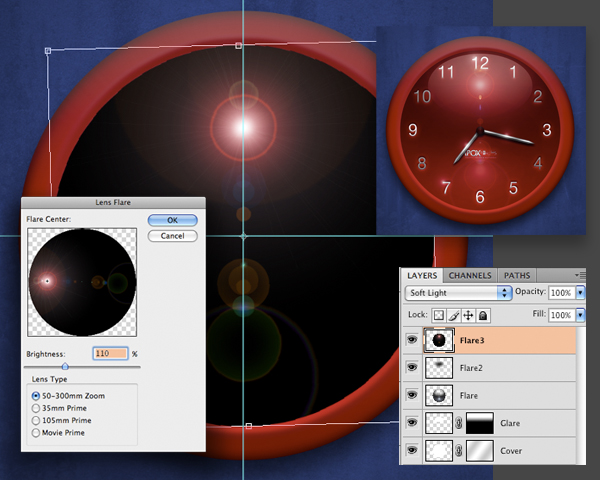This screenshot has width=600, height=480.
Task: Hide the Flare3 layer via eye icon
Action: [x=411, y=341]
